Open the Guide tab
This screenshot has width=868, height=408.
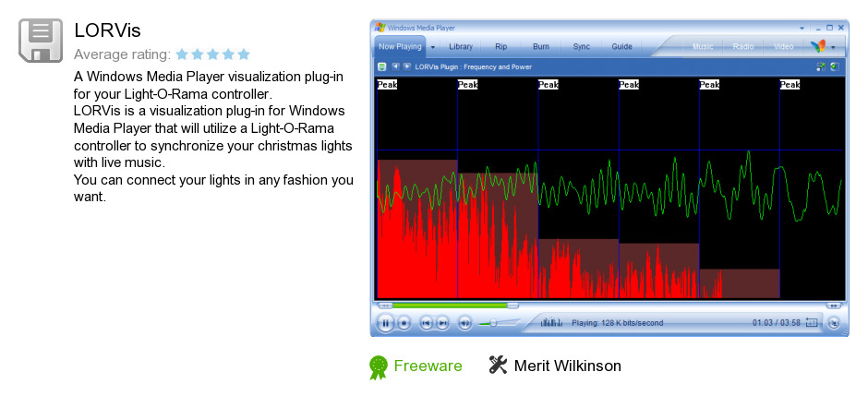tap(621, 46)
